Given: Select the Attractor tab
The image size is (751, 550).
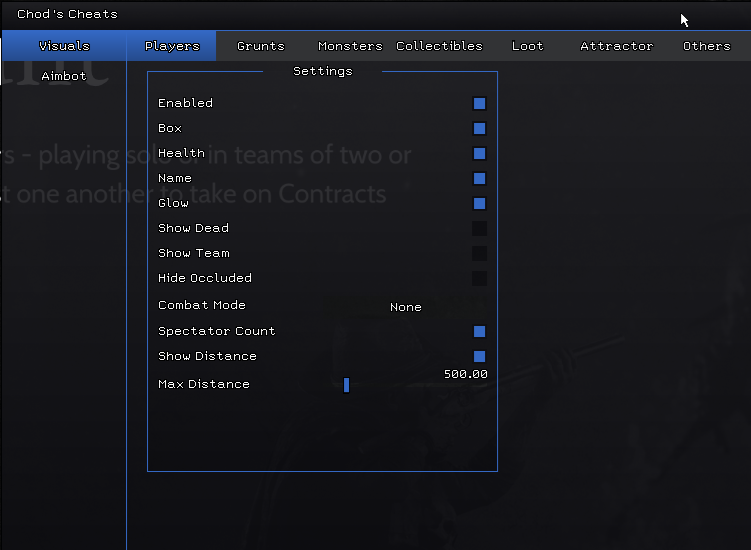Looking at the screenshot, I should point(616,46).
